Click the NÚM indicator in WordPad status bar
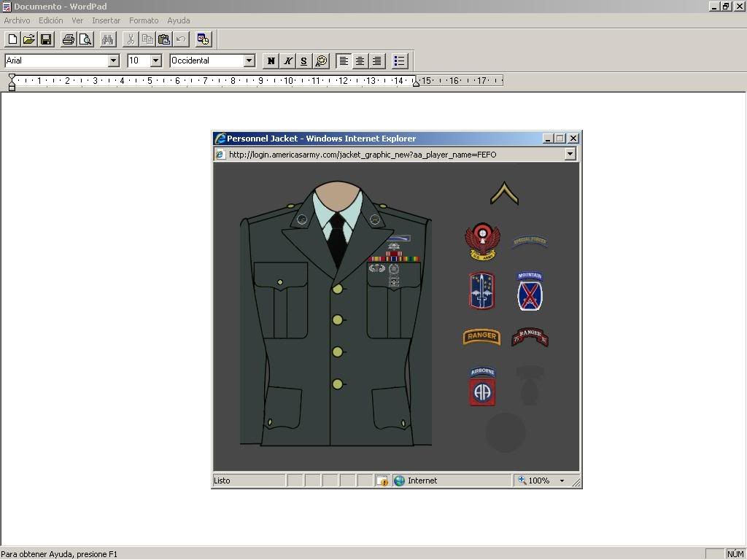The width and height of the screenshot is (747, 560). click(x=735, y=554)
